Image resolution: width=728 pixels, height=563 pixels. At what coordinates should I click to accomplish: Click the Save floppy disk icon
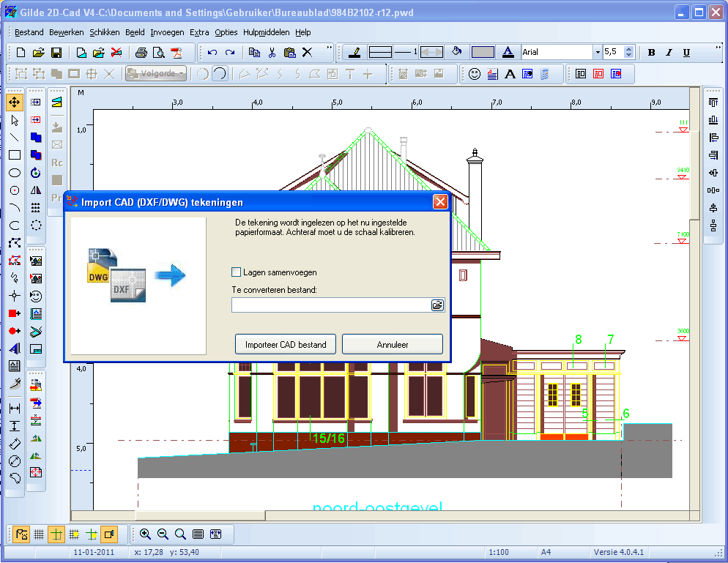56,53
